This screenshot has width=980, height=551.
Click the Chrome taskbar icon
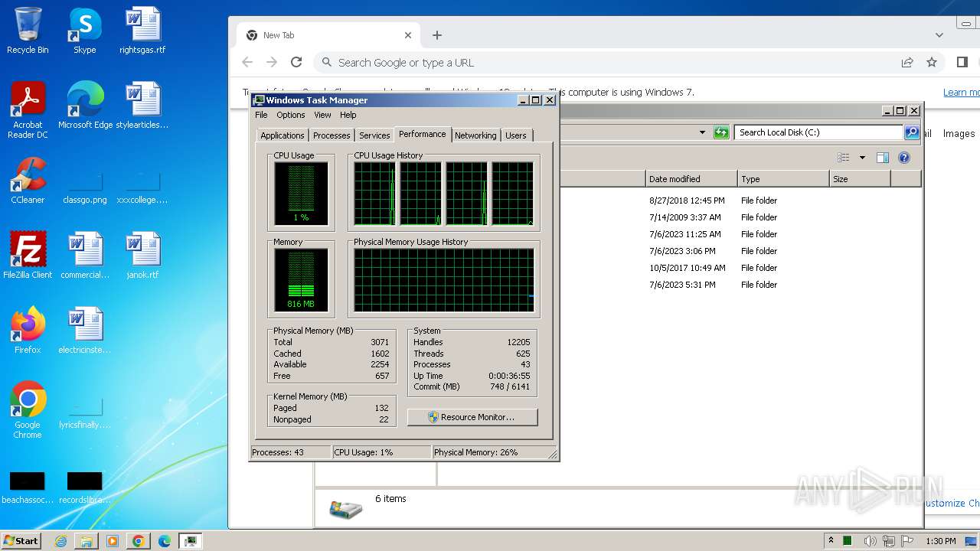139,541
